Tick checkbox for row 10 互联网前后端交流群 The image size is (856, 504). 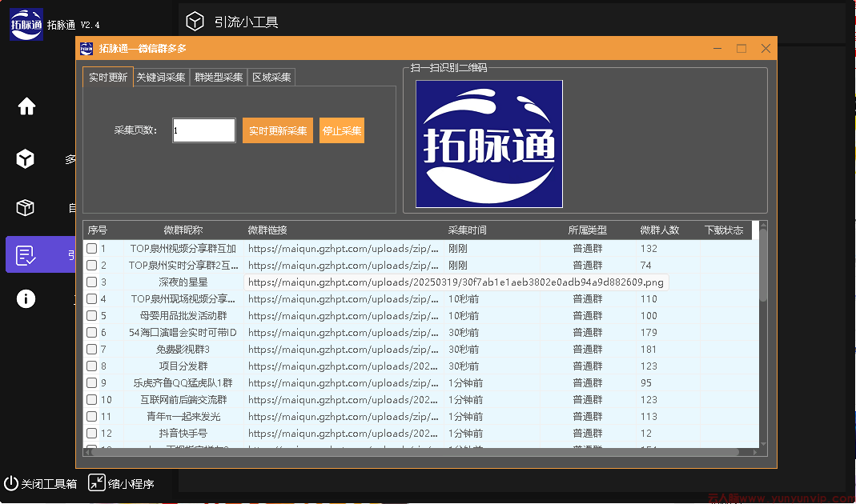tap(92, 400)
